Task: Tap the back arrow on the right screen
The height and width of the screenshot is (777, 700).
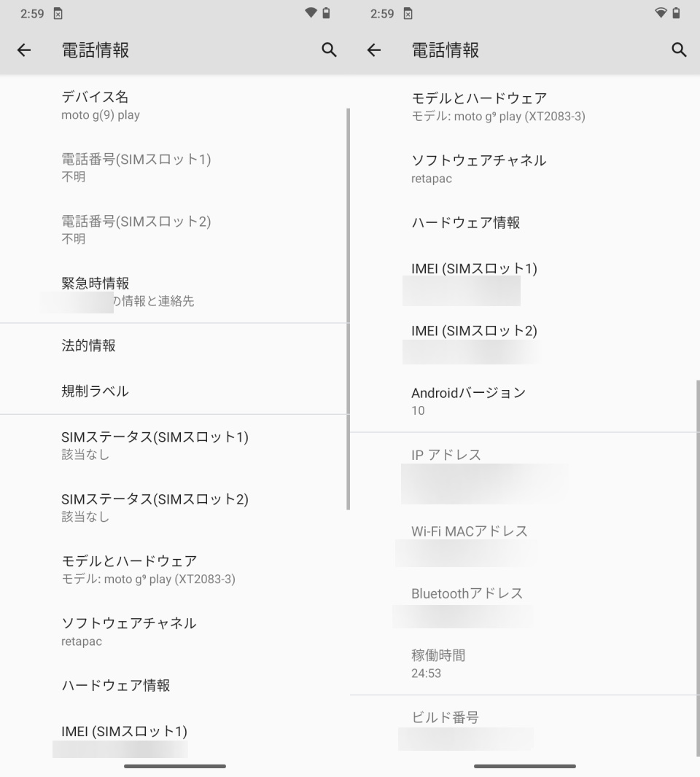Action: (x=374, y=50)
